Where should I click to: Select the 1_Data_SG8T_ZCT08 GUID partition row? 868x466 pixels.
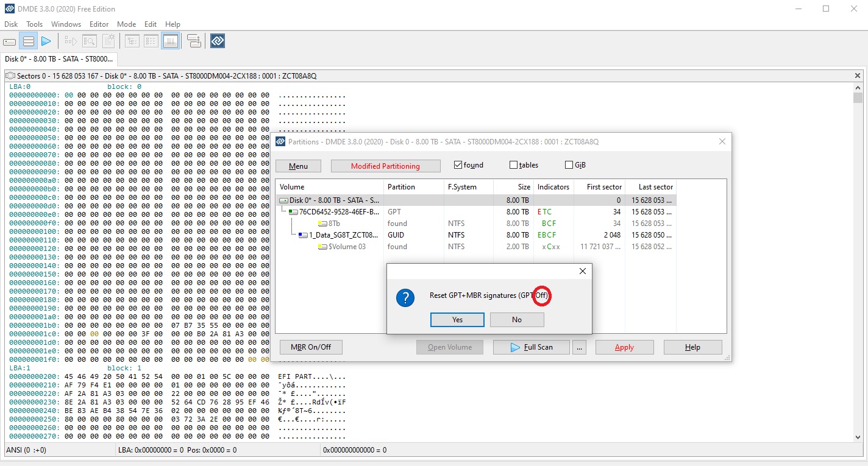(x=477, y=235)
